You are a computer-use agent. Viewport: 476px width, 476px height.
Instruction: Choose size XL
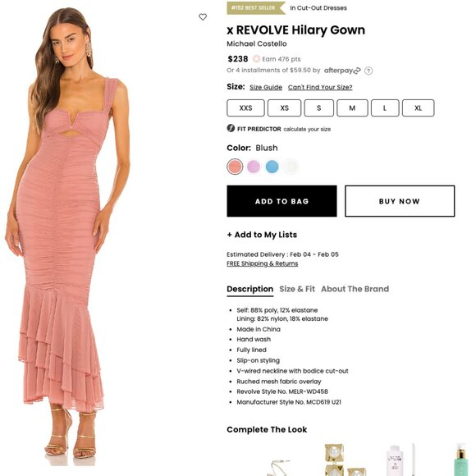[418, 108]
